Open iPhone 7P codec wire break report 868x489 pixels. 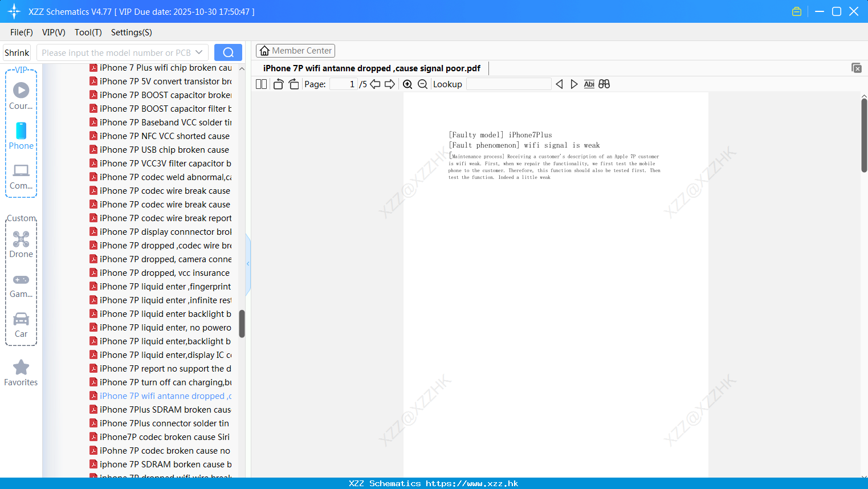pos(161,218)
